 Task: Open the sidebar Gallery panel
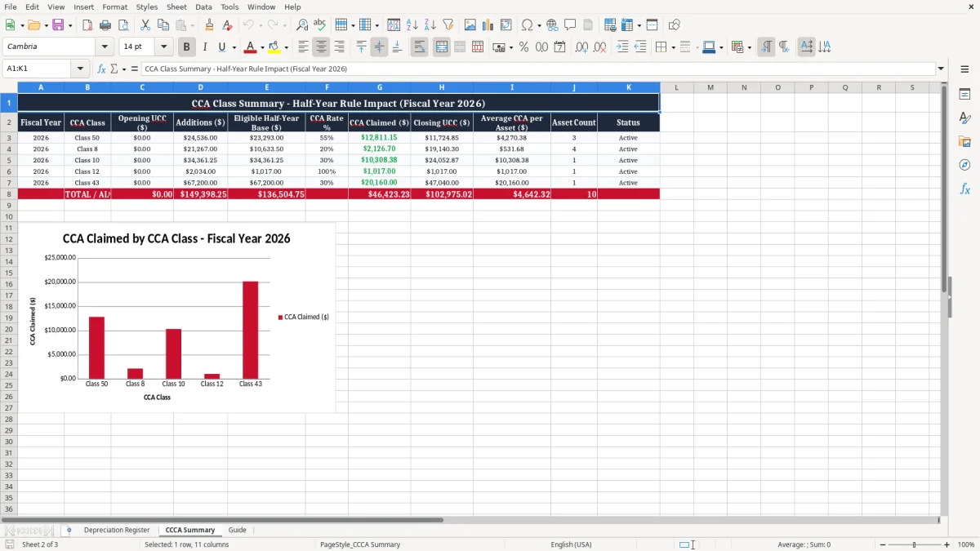pos(964,141)
